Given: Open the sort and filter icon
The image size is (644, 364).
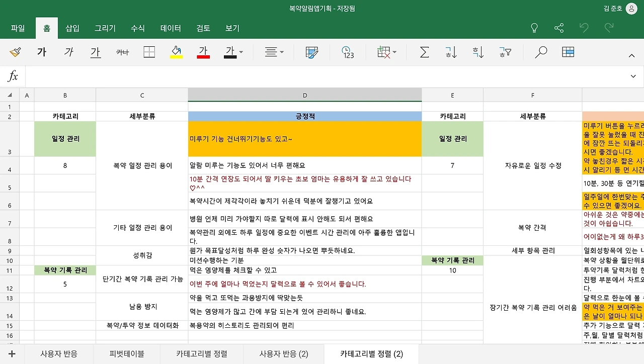Looking at the screenshot, I should pyautogui.click(x=505, y=52).
